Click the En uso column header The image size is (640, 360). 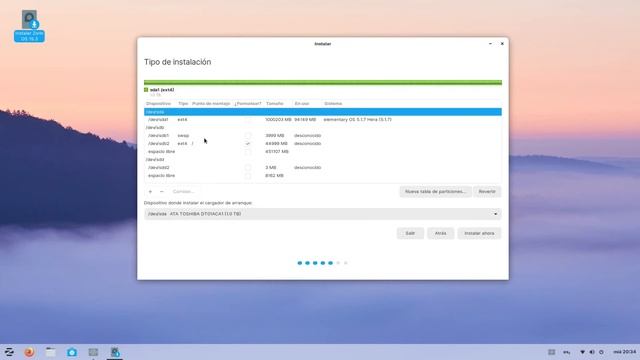(302, 104)
